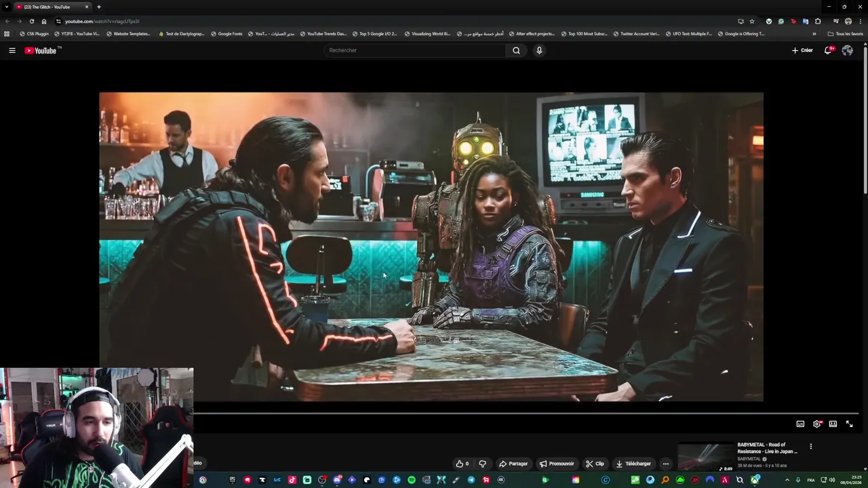868x488 pixels.
Task: Open TikTok from the taskbar
Action: click(292, 480)
